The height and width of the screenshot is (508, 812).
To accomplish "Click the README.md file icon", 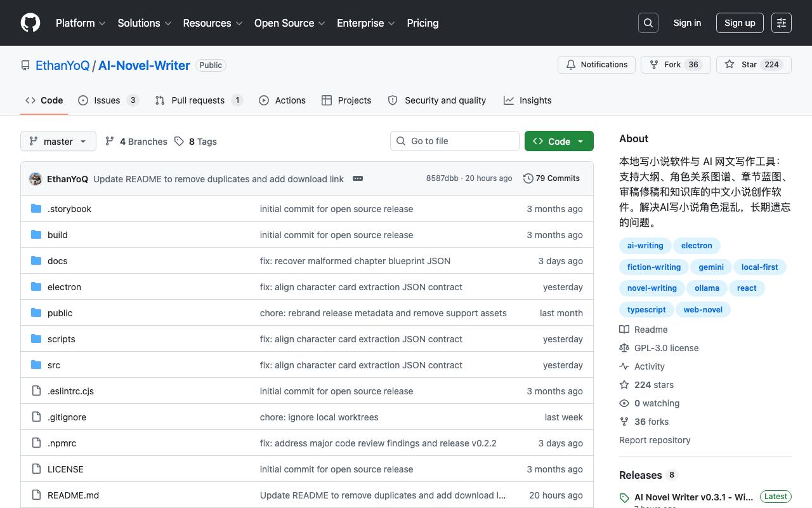I will point(36,495).
